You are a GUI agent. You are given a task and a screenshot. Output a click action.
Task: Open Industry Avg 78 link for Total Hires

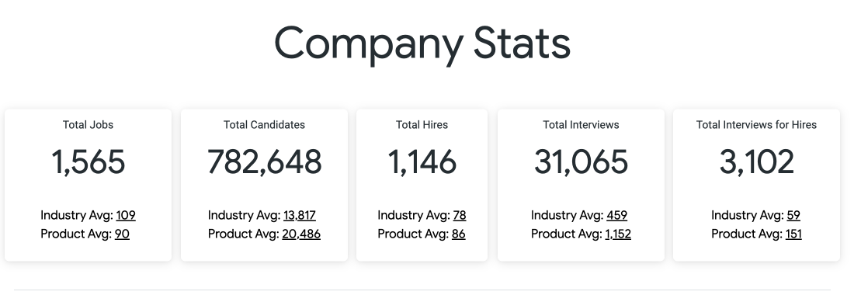pyautogui.click(x=460, y=215)
